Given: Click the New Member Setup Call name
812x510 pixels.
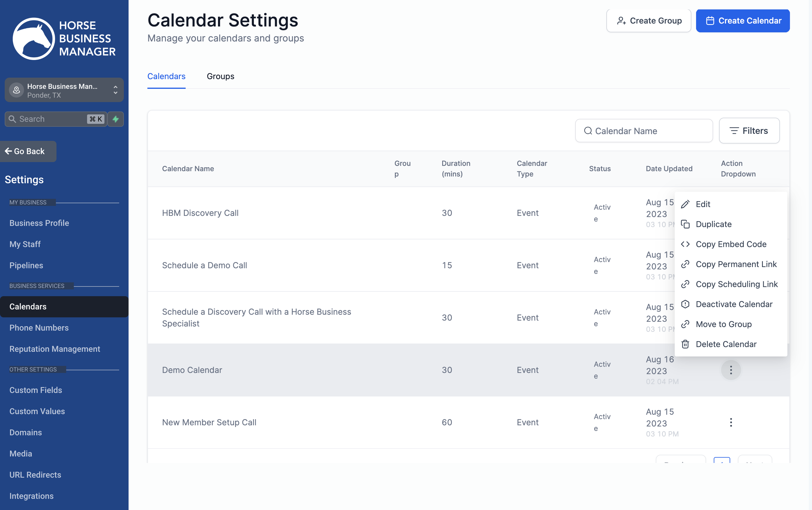Looking at the screenshot, I should tap(209, 422).
